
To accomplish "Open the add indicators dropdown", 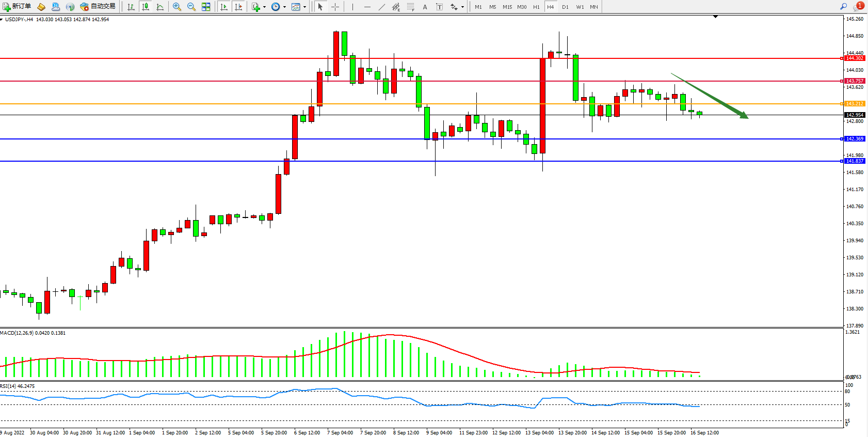I will [259, 7].
